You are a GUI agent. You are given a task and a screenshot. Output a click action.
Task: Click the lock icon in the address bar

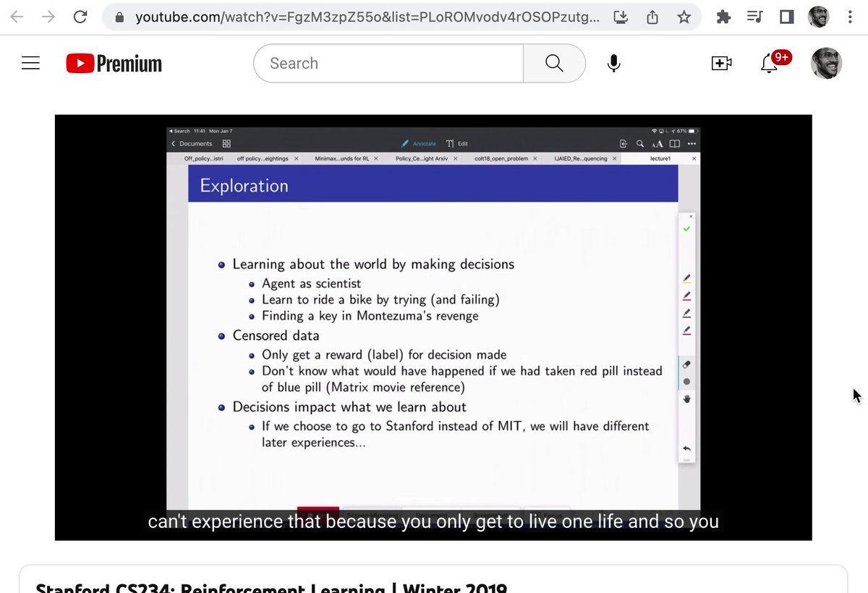(x=120, y=17)
